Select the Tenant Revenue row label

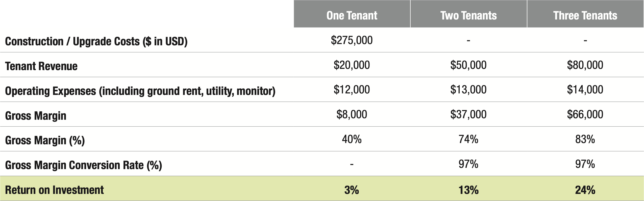[41, 66]
